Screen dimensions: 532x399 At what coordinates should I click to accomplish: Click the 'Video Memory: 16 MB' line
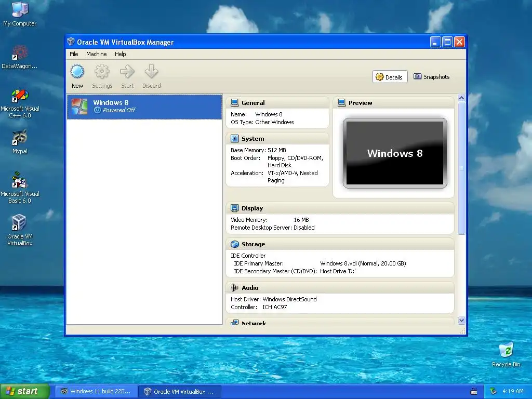click(270, 220)
